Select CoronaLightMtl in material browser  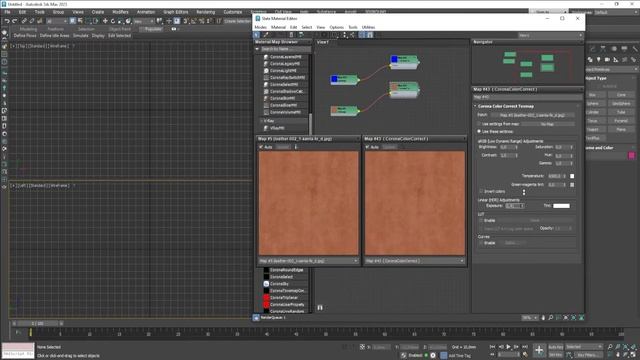click(x=283, y=71)
